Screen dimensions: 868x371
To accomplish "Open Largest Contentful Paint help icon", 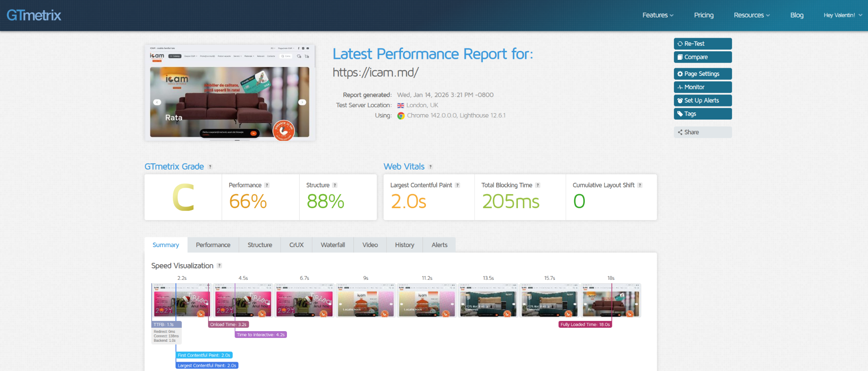I will 457,185.
